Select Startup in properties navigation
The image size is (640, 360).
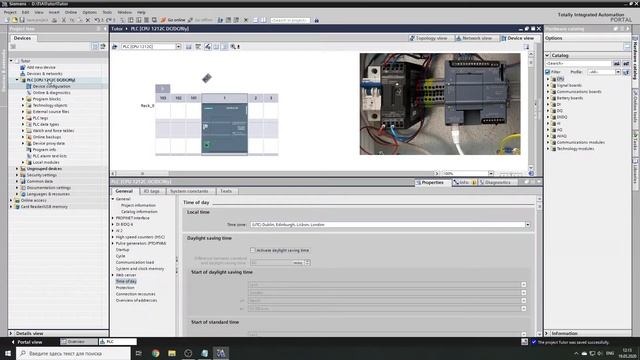[122, 250]
